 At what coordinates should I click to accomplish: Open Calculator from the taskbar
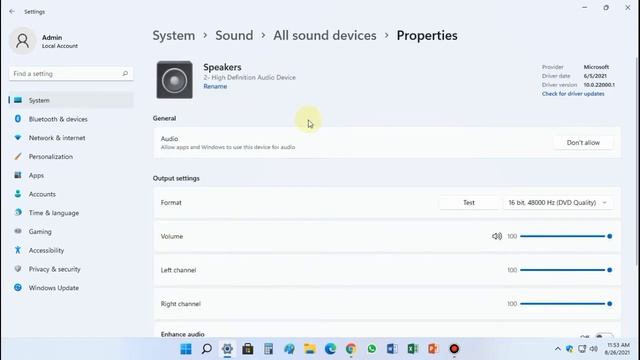coord(269,349)
